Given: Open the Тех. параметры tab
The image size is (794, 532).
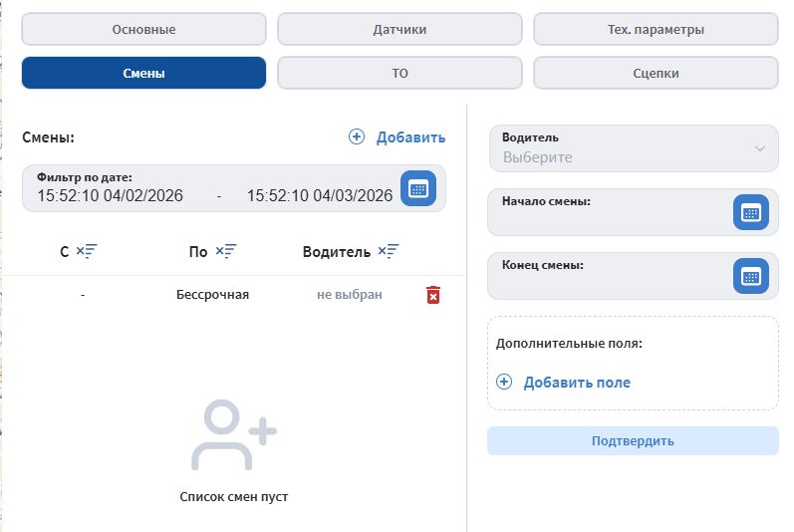Looking at the screenshot, I should click(656, 29).
